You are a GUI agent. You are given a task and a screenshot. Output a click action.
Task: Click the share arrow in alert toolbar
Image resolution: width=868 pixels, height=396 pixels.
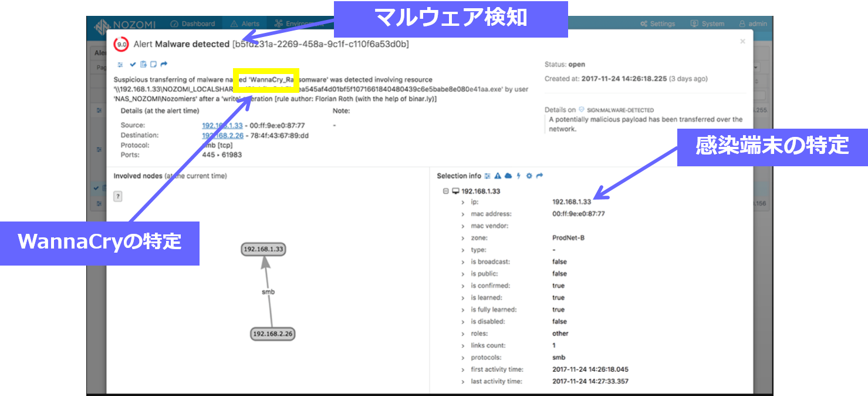pyautogui.click(x=164, y=64)
